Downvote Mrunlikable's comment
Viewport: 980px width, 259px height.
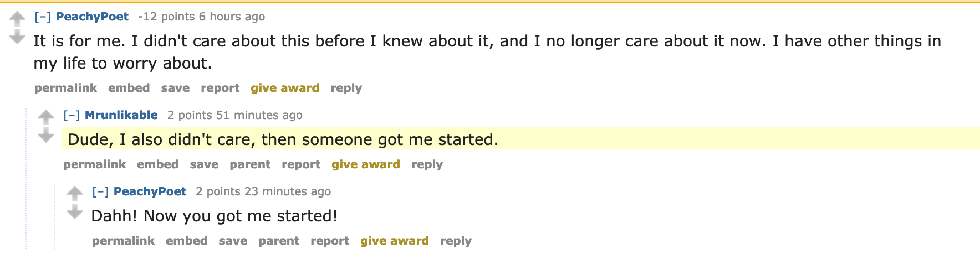pyautogui.click(x=46, y=136)
